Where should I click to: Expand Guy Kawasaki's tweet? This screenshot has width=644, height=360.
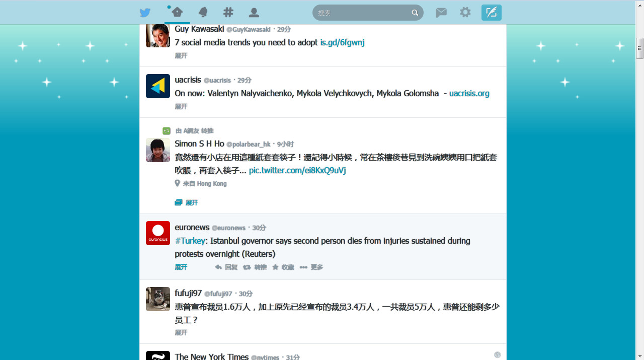click(181, 56)
